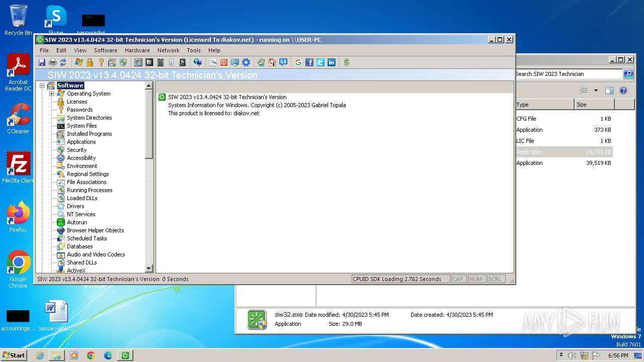Select Licenses in the tree
The width and height of the screenshot is (644, 362).
point(77,102)
